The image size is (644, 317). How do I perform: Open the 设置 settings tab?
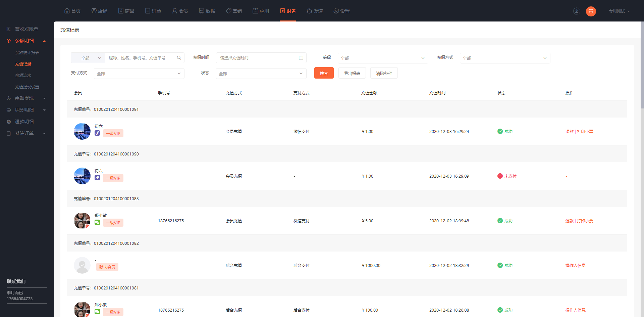[x=341, y=11]
